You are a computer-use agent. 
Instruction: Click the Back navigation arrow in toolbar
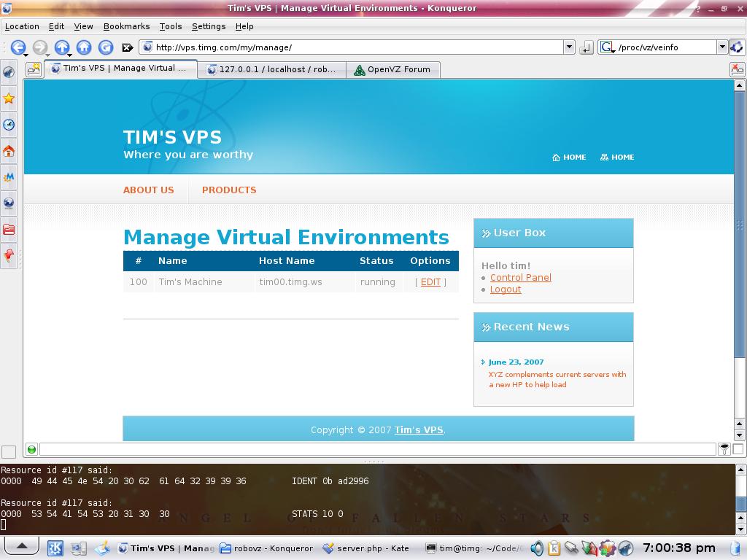tap(18, 47)
